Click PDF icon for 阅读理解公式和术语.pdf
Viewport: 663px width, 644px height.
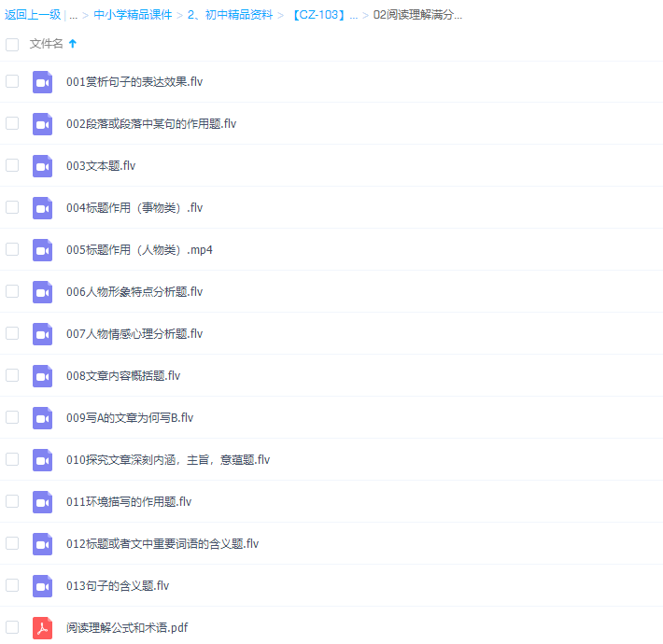click(x=42, y=628)
